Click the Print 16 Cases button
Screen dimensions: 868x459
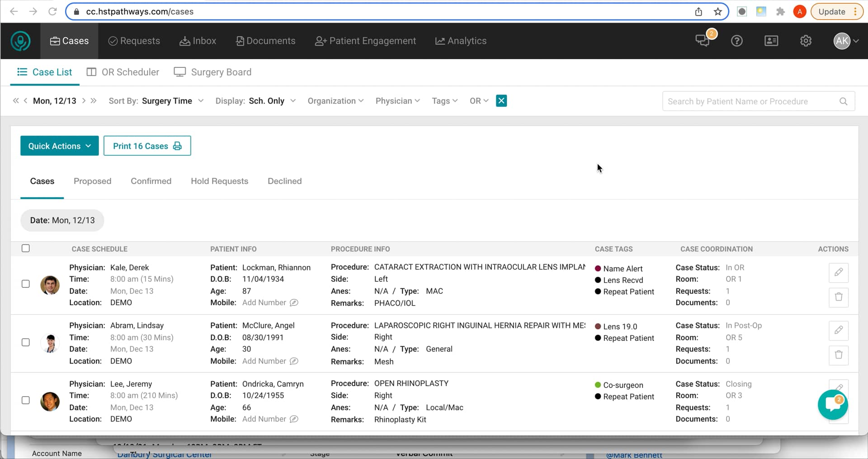[x=147, y=146]
